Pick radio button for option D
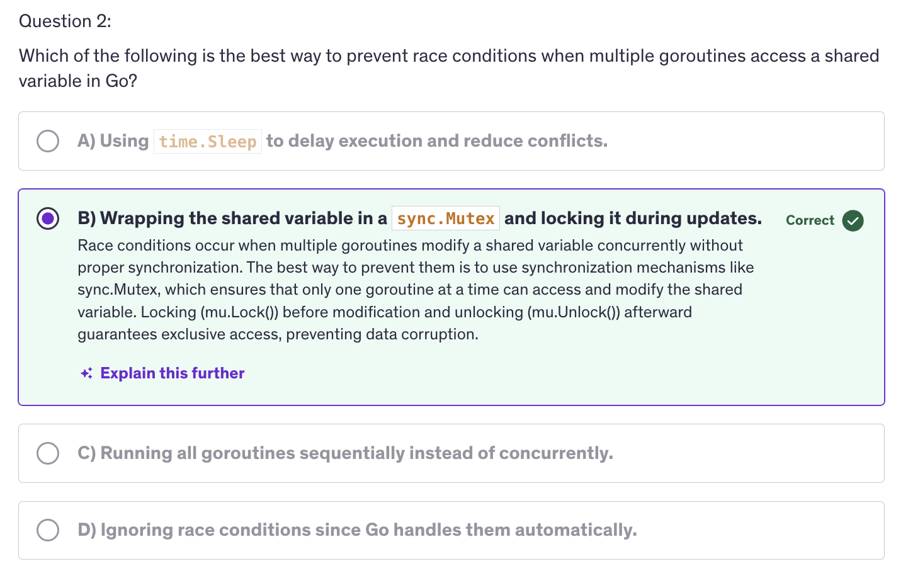Image resolution: width=908 pixels, height=588 pixels. pos(48,530)
